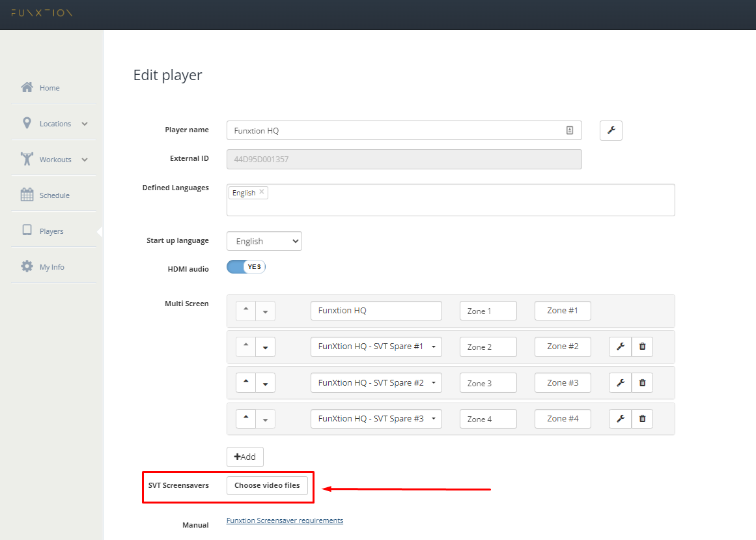This screenshot has width=756, height=540.
Task: Open Schedule in sidebar
Action: tap(53, 195)
